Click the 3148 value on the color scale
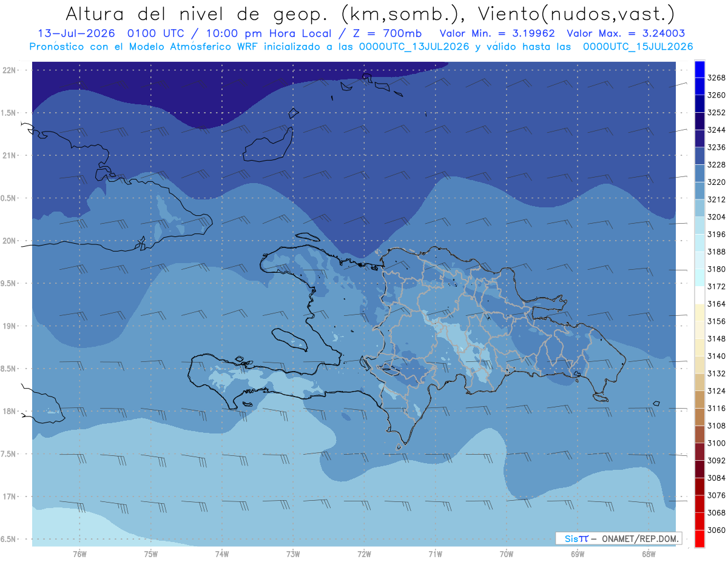 (716, 339)
